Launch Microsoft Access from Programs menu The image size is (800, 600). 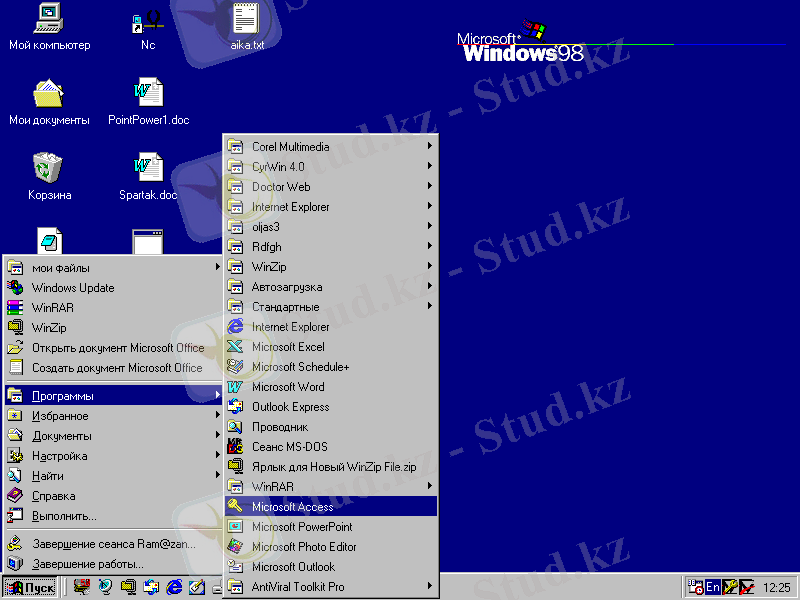292,507
